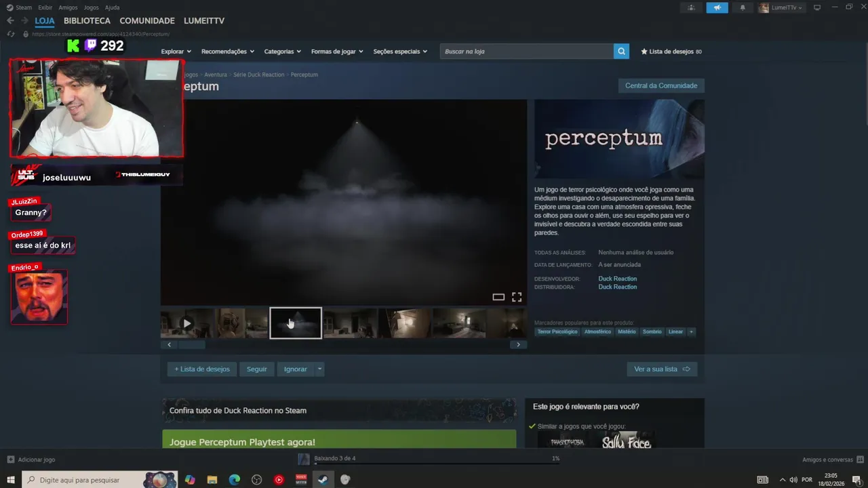
Task: Open Microsoft Edge from the taskbar
Action: [x=234, y=480]
